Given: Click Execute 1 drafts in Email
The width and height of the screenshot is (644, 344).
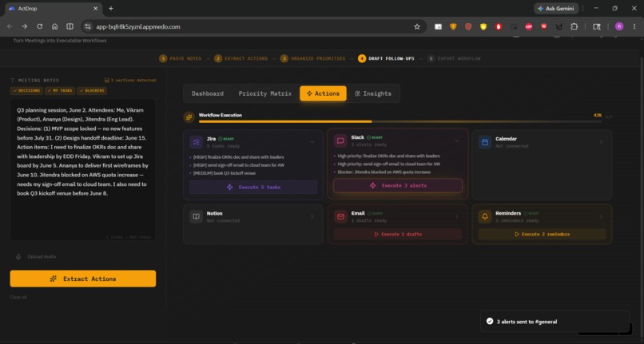Looking at the screenshot, I should click(398, 235).
